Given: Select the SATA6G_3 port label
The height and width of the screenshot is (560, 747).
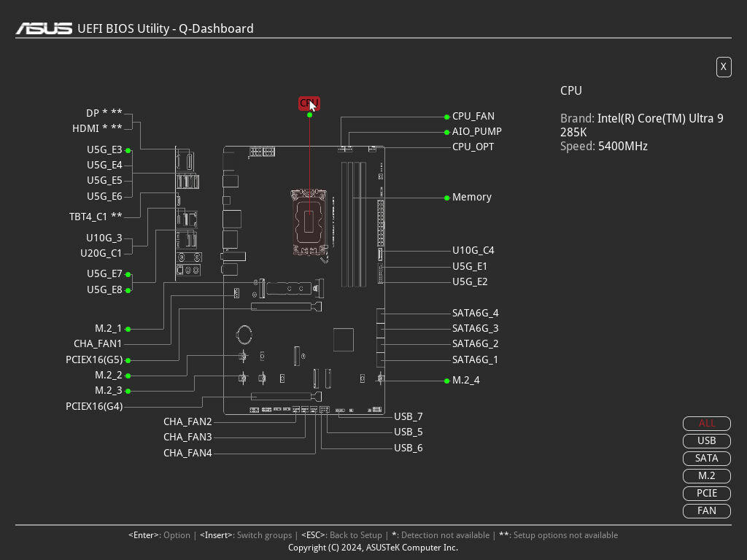Looking at the screenshot, I should pos(475,328).
